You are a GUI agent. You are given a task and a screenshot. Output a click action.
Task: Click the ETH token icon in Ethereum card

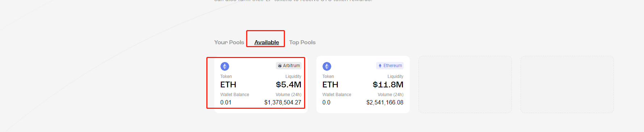(327, 66)
